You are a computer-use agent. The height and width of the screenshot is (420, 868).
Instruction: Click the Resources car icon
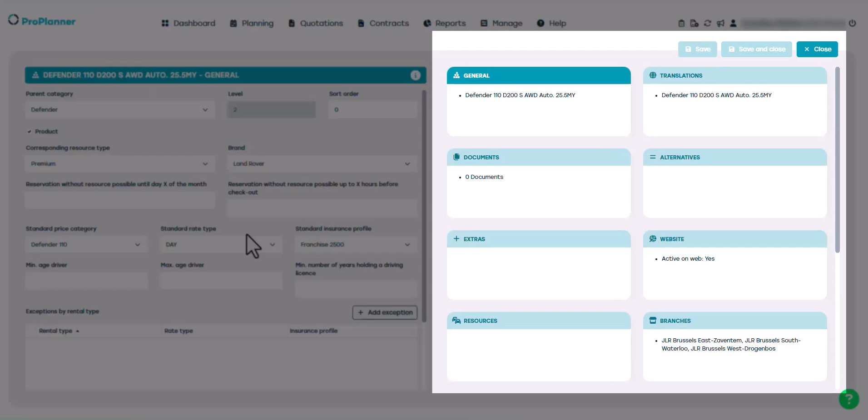pos(456,321)
